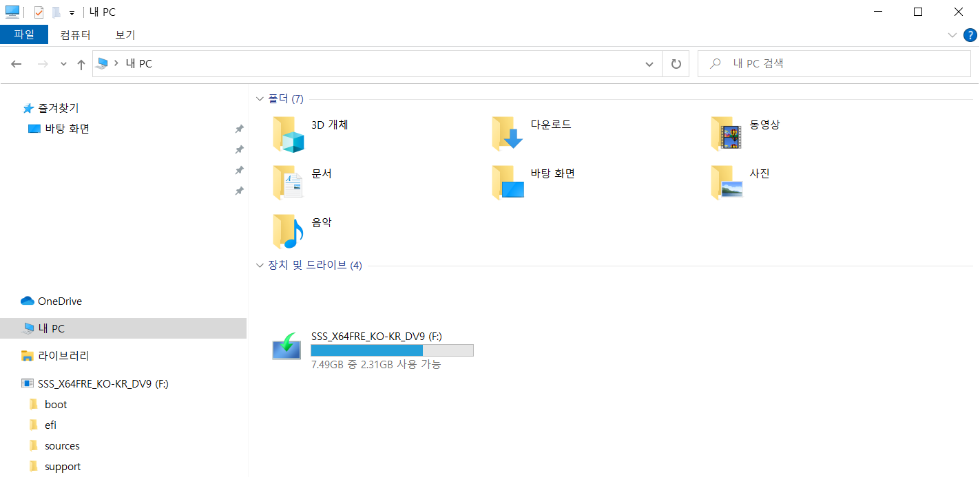Open the recent locations dropdown arrow
The image size is (980, 477).
click(x=63, y=64)
